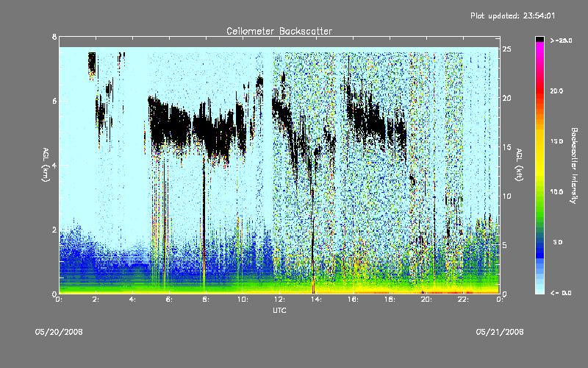The height and width of the screenshot is (368, 588).
Task: Click the '15.0' colorbar tick label
Action: [556, 141]
